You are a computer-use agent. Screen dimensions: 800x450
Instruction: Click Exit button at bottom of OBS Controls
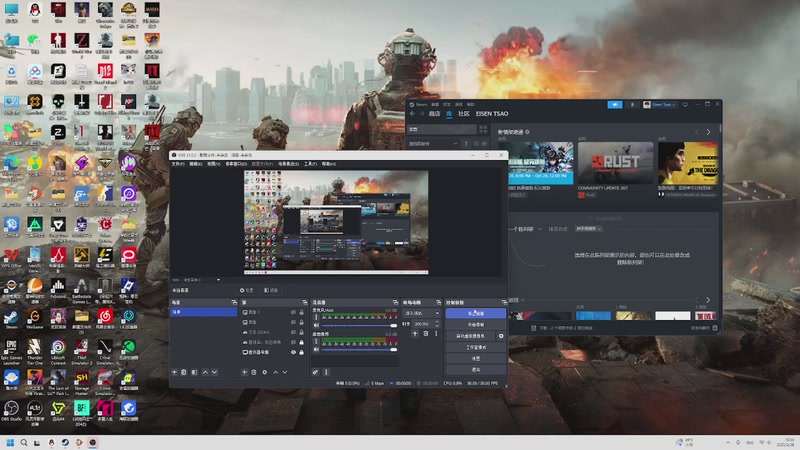[476, 370]
